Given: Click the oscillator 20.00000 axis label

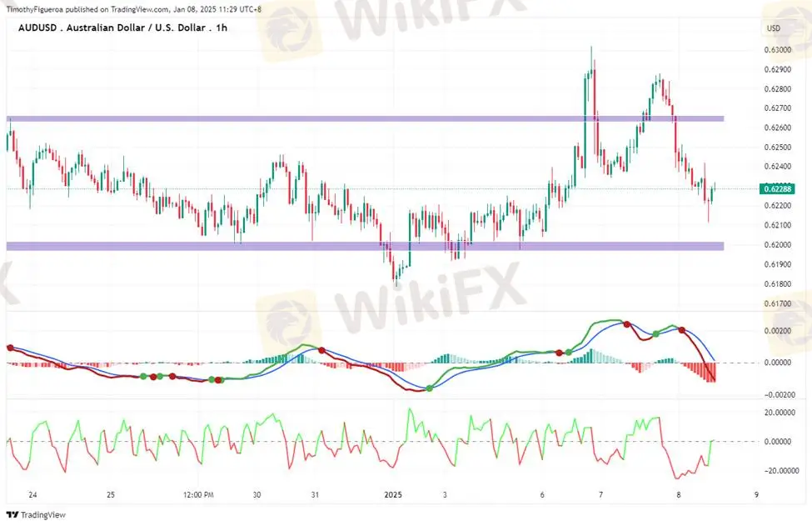Looking at the screenshot, I should pos(778,413).
